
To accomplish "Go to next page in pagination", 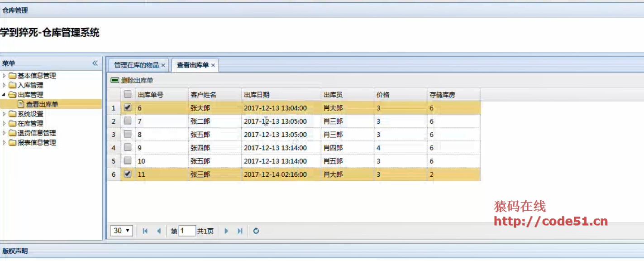I will click(x=226, y=231).
